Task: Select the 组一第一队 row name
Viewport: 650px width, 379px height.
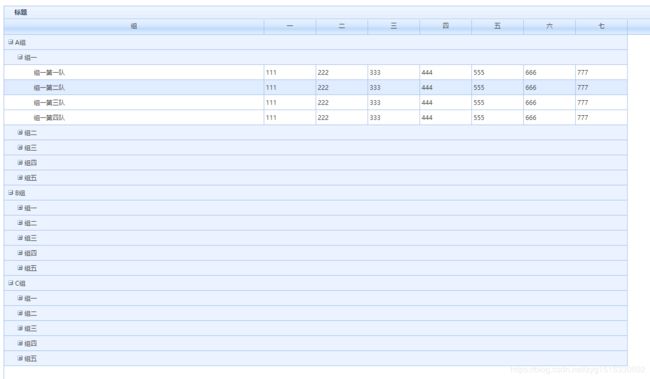Action: [x=49, y=73]
